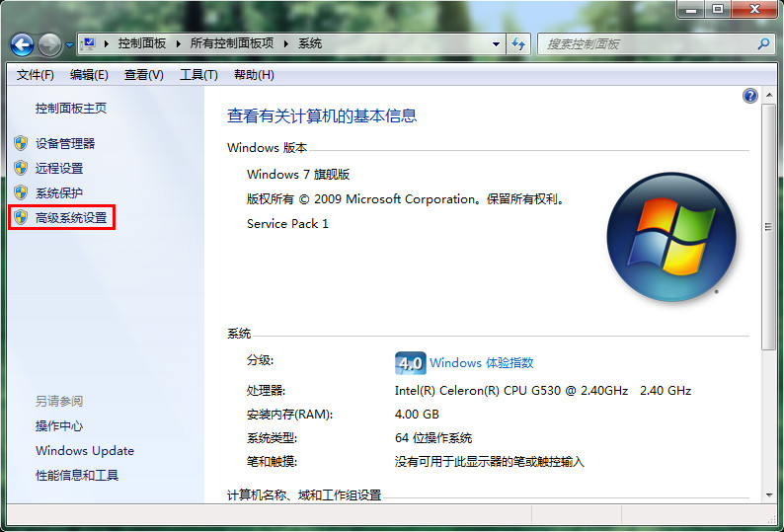Click the shield icon beside 系统保护

point(21,192)
